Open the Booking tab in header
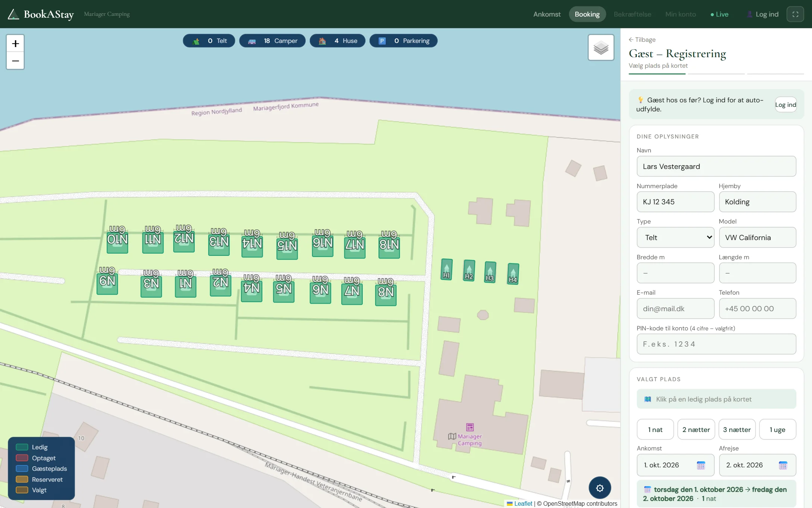Screen dimensions: 812x508 (x=587, y=14)
